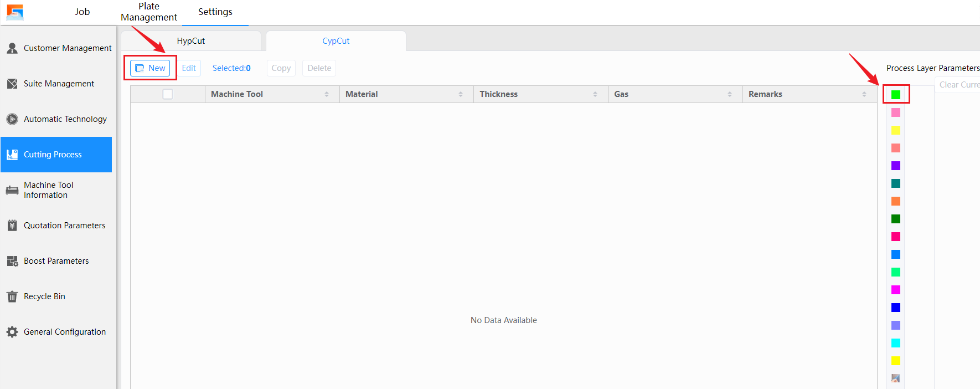Click the No Data Available text

pyautogui.click(x=504, y=320)
